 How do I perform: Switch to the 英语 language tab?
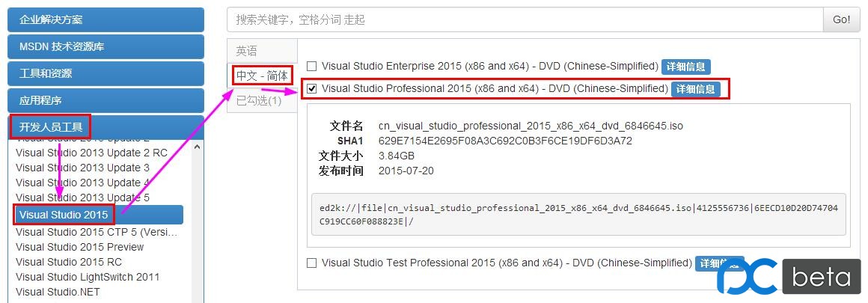point(263,51)
